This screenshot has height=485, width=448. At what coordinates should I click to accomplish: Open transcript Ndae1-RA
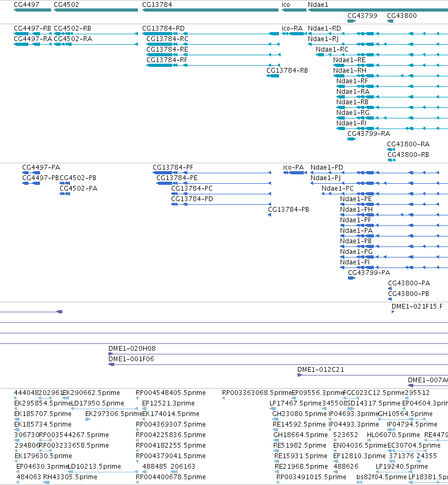[353, 92]
